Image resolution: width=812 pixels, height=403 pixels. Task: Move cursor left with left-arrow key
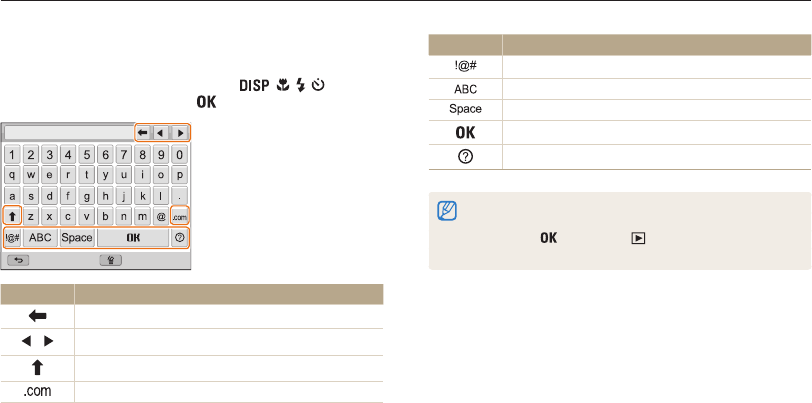[161, 132]
